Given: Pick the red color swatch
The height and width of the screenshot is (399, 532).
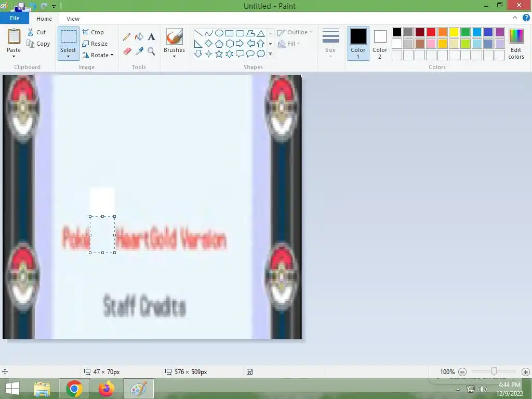Looking at the screenshot, I should pyautogui.click(x=431, y=32).
